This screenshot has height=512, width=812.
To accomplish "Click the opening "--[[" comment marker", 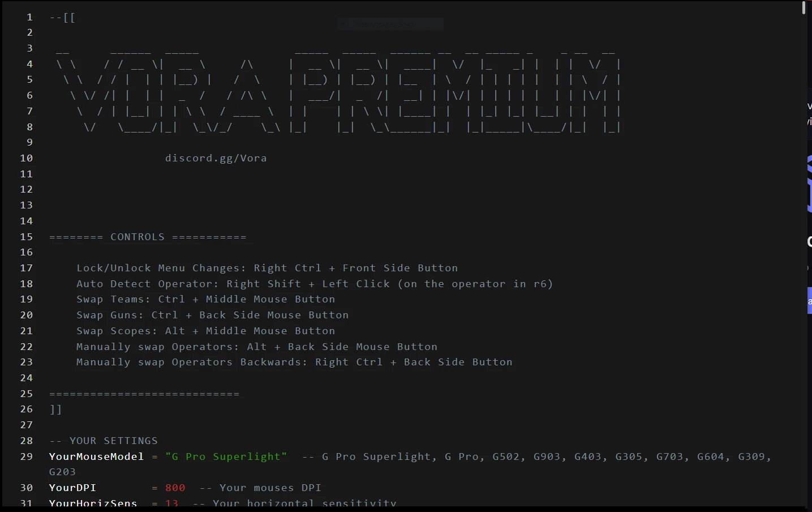I will pos(63,17).
